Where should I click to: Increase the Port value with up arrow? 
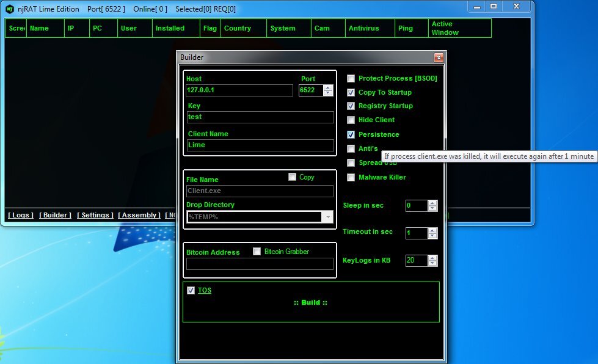click(x=328, y=88)
